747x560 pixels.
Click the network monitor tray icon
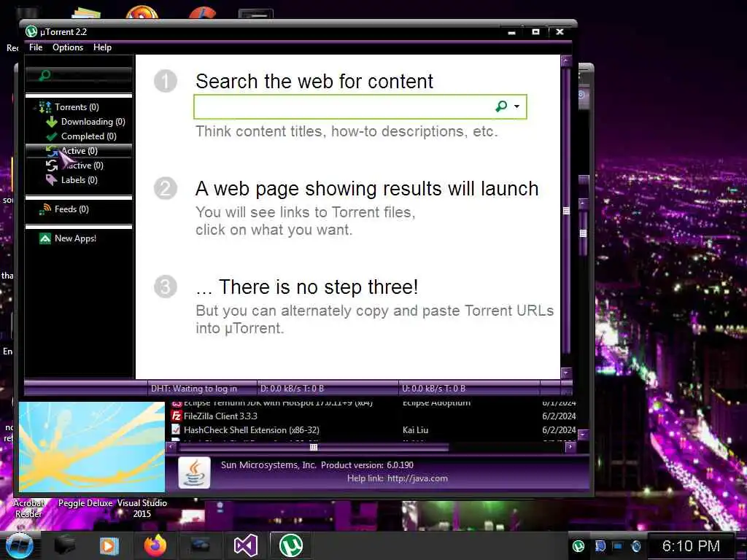tap(617, 546)
